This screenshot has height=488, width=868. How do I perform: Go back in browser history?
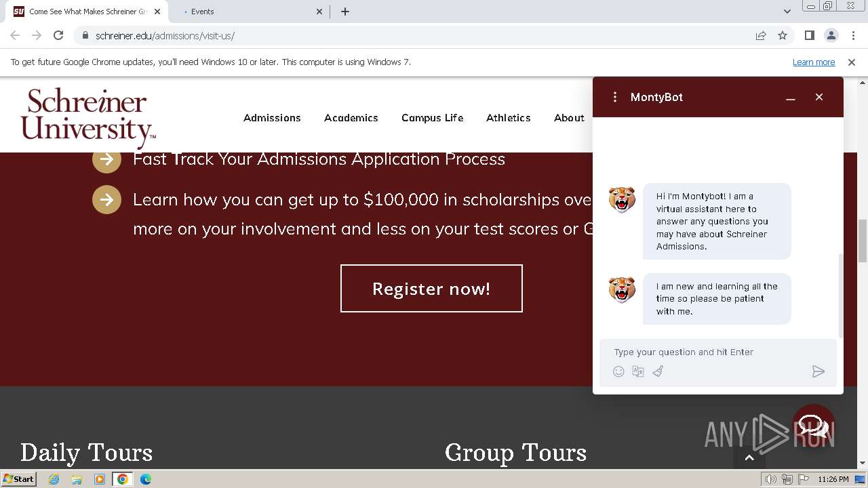[x=15, y=35]
